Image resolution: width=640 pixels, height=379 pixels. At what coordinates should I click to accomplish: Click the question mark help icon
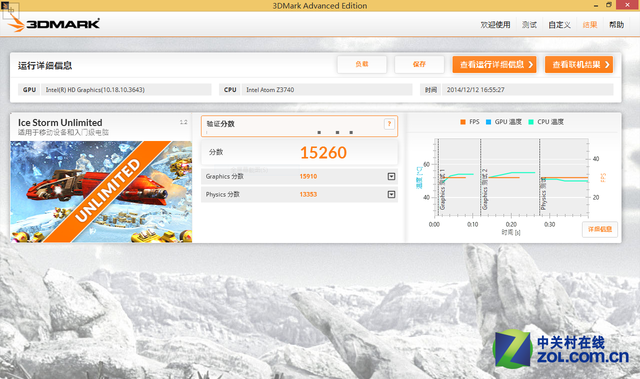(389, 124)
